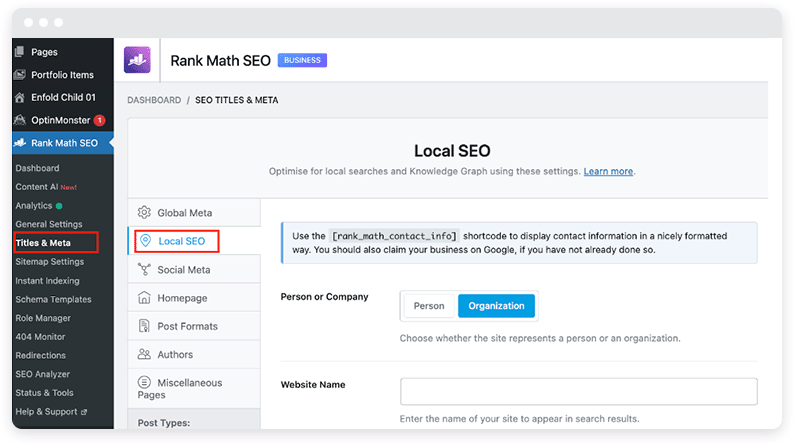794x445 pixels.
Task: Click the BUSINESS plan badge
Action: point(302,60)
